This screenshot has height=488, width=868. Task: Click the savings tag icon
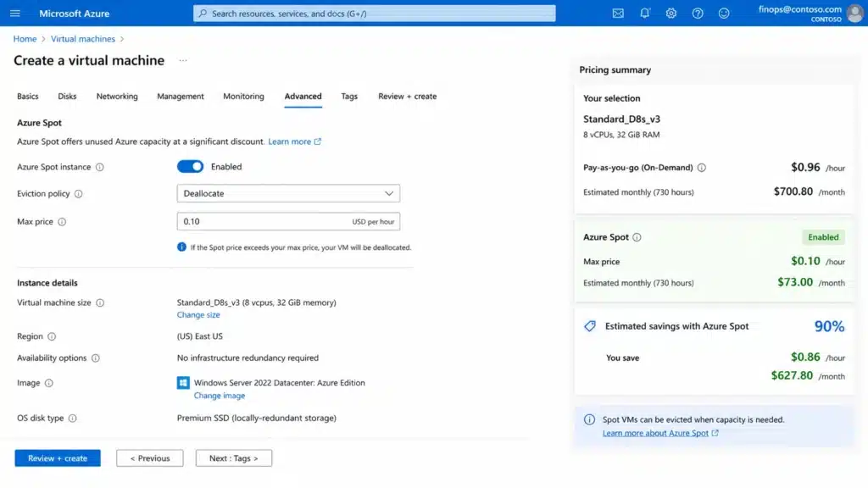[x=590, y=326]
